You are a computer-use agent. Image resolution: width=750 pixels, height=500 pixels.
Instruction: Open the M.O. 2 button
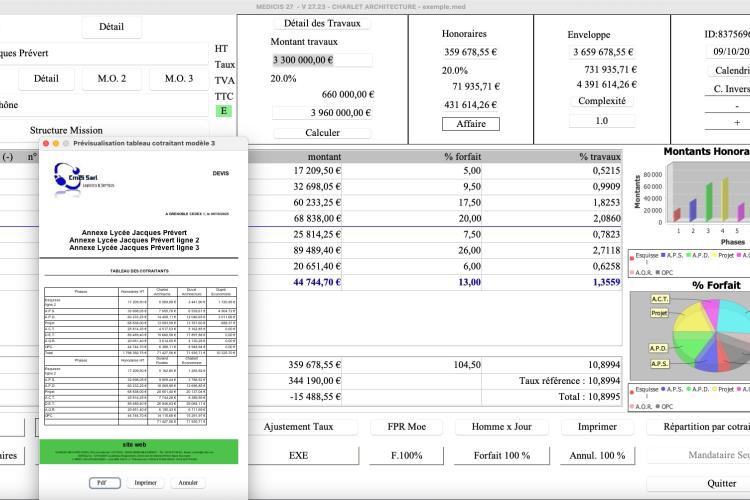[112, 79]
